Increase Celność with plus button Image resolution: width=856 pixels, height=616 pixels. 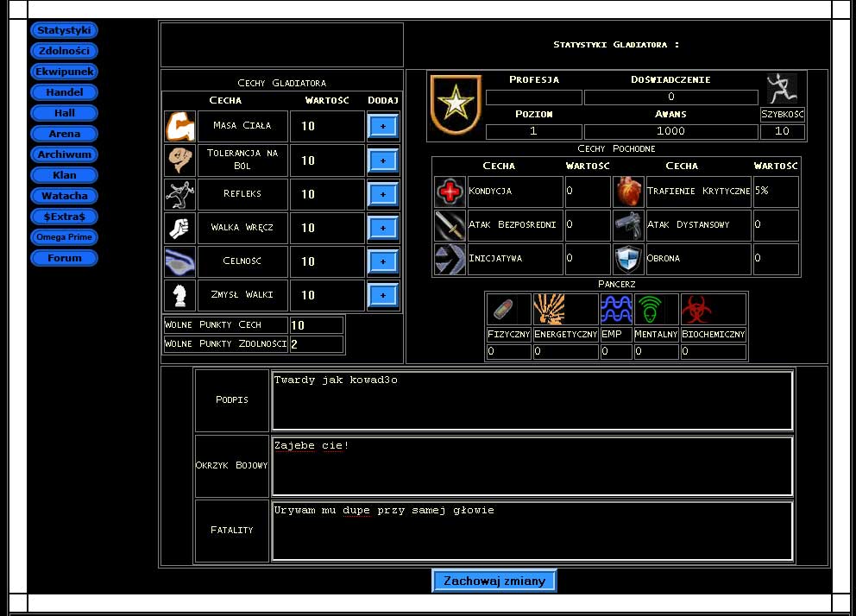point(382,261)
